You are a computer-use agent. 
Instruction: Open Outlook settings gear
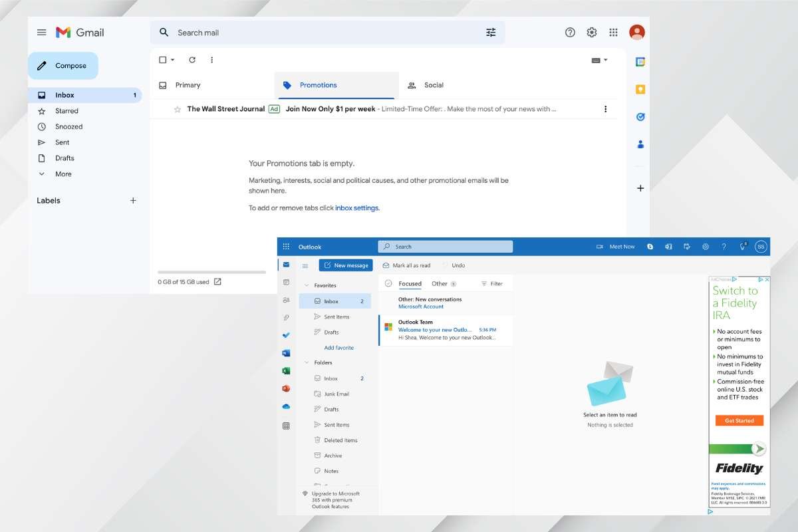click(705, 246)
